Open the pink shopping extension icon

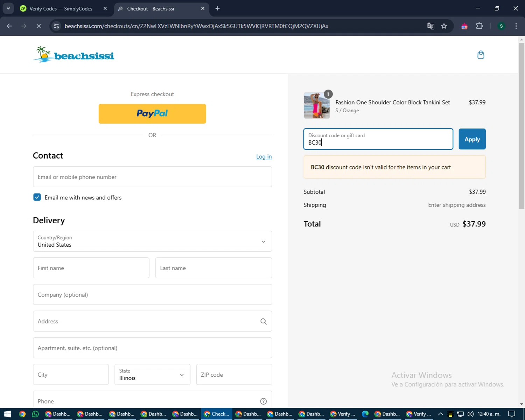464,26
